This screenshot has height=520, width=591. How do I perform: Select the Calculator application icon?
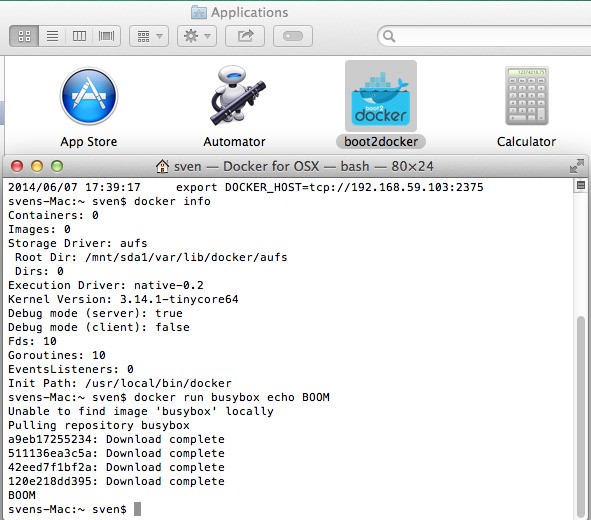(527, 96)
